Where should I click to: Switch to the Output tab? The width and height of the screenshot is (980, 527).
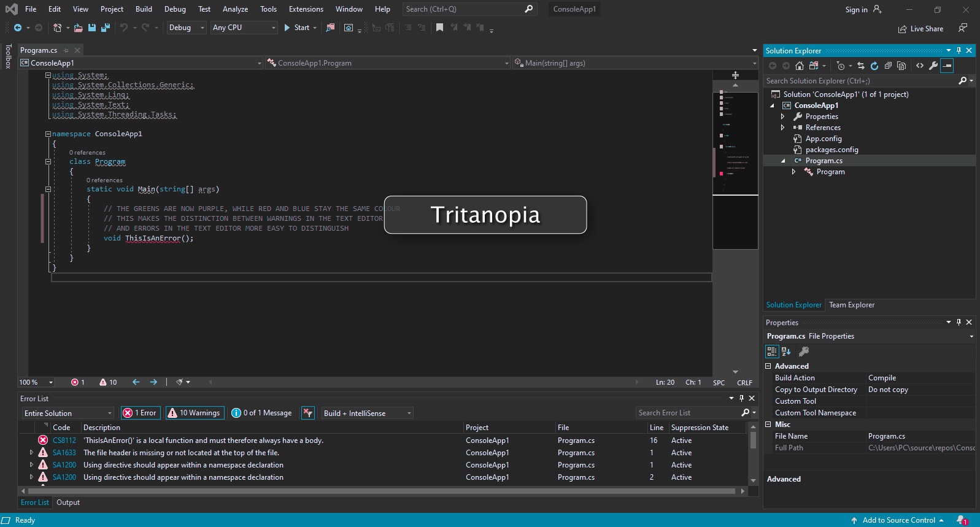coord(68,502)
